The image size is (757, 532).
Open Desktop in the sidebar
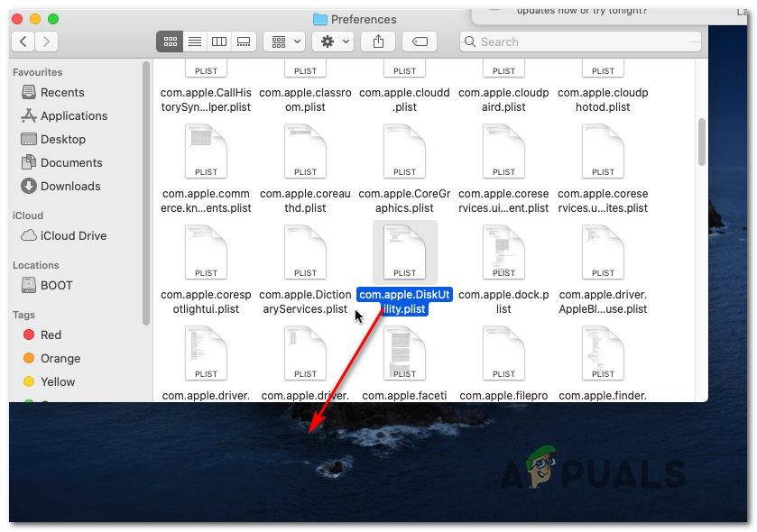coord(53,139)
